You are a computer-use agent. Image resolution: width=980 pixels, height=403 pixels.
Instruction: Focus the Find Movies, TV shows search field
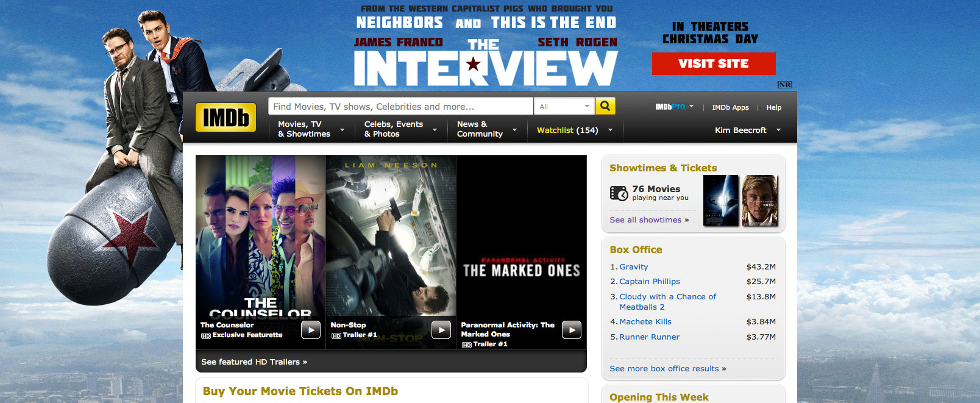pos(401,106)
